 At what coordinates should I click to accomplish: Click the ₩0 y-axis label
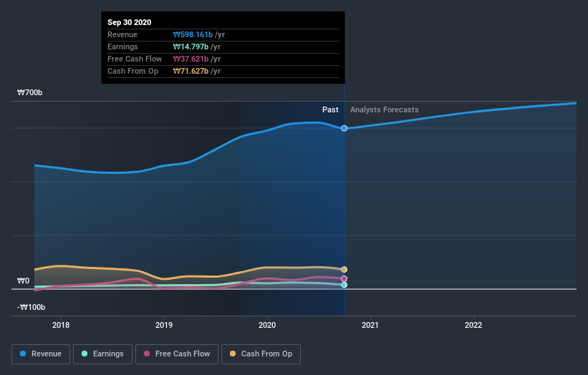click(x=23, y=281)
